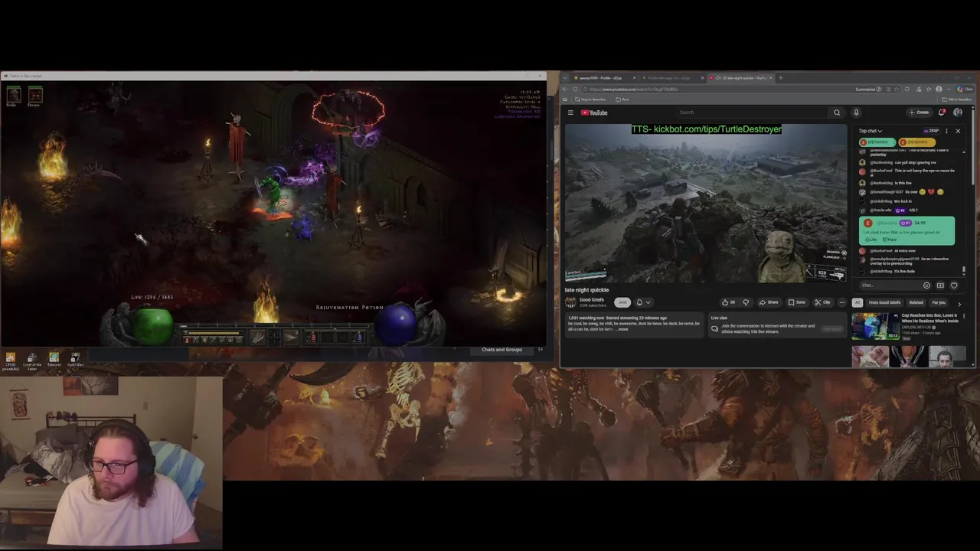Click the Clip button
The width and height of the screenshot is (980, 551).
[823, 302]
